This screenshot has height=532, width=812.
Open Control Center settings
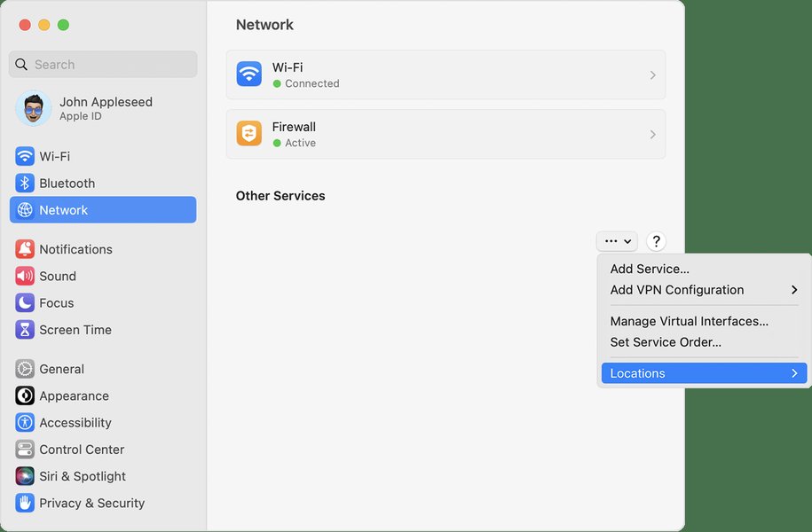tap(81, 450)
